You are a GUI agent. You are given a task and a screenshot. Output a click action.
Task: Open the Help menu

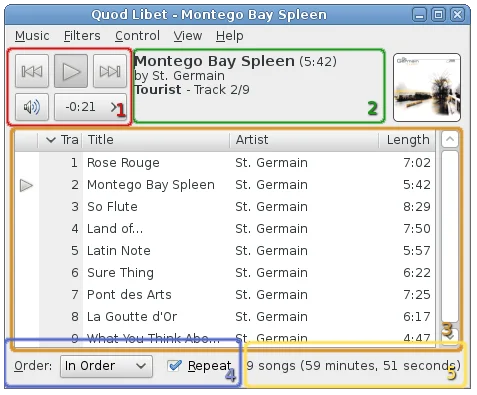pyautogui.click(x=229, y=36)
